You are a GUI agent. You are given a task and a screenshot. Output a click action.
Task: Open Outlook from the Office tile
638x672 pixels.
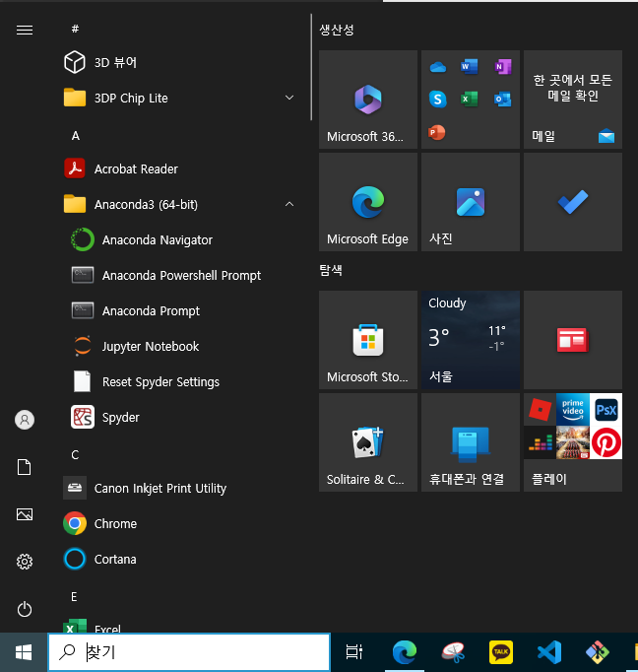[503, 100]
